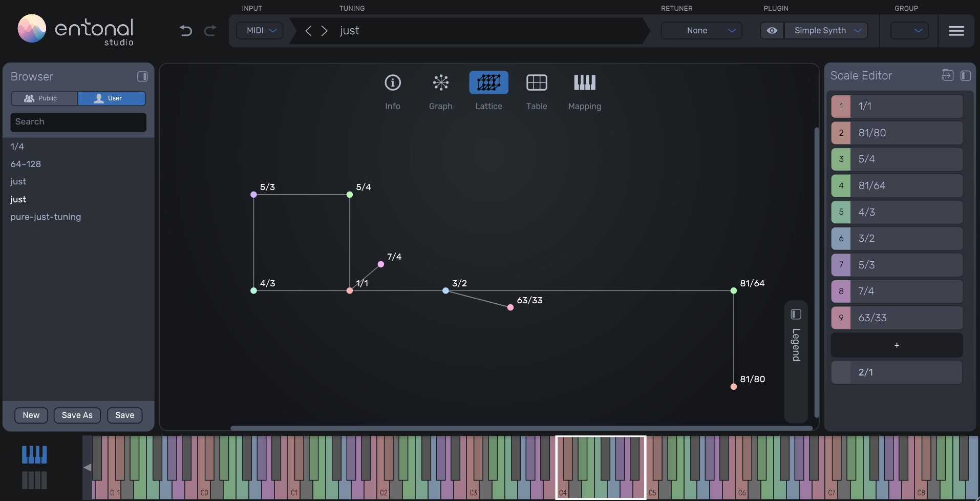
Task: Open the Retuner None dropdown
Action: 700,31
